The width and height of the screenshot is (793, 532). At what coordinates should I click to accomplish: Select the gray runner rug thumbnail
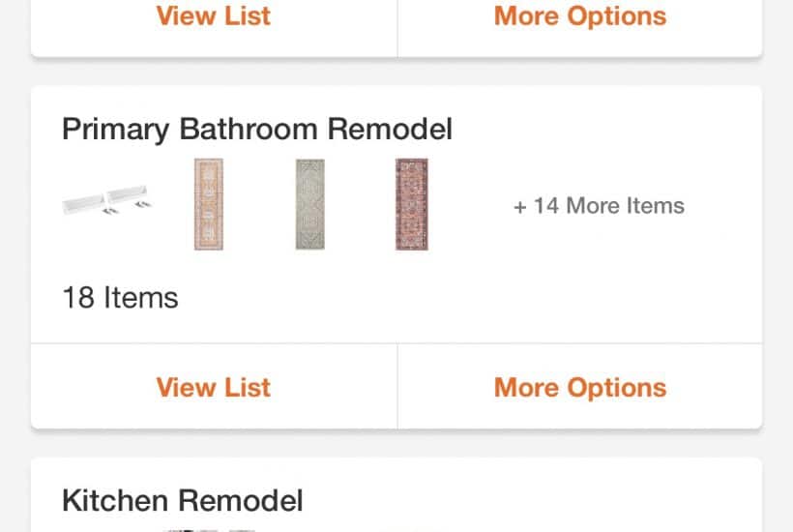point(310,205)
